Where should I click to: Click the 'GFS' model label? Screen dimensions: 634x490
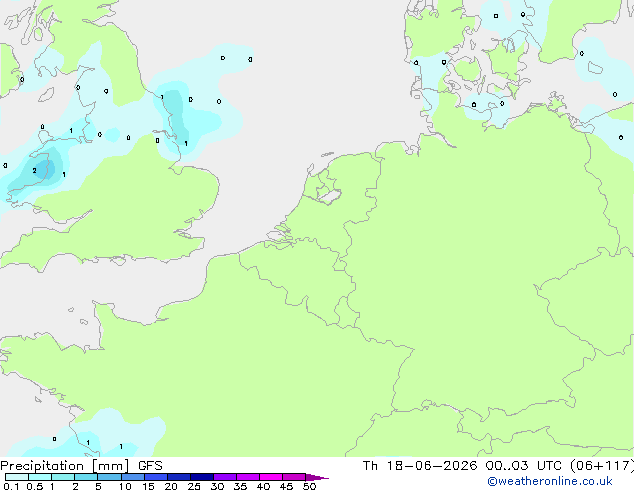(150, 466)
